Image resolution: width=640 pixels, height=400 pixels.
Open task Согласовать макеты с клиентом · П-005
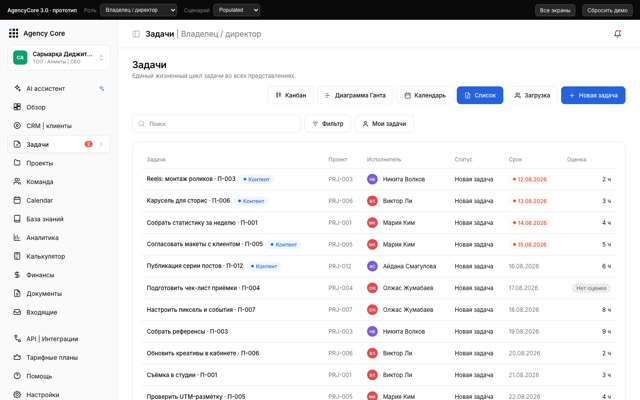204,244
